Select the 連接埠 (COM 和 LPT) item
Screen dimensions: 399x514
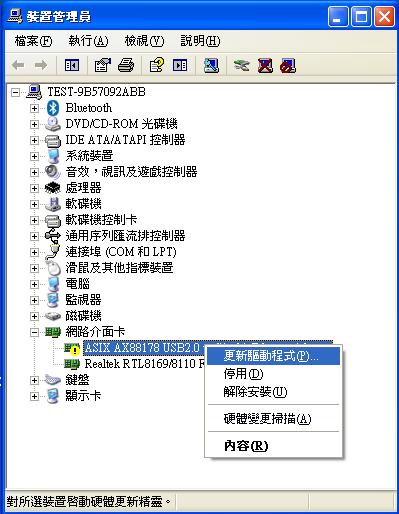pyautogui.click(x=121, y=252)
